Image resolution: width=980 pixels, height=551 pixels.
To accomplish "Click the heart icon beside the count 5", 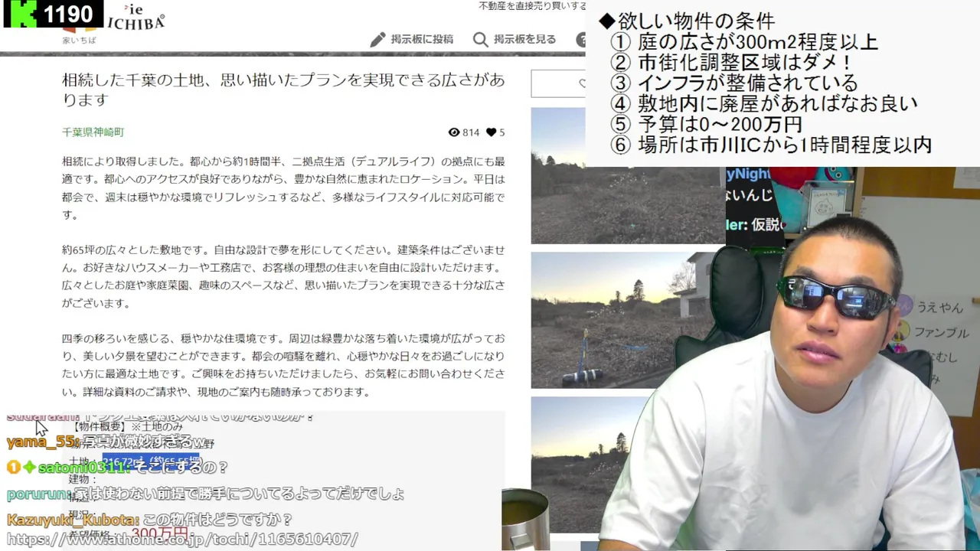I will click(x=491, y=132).
